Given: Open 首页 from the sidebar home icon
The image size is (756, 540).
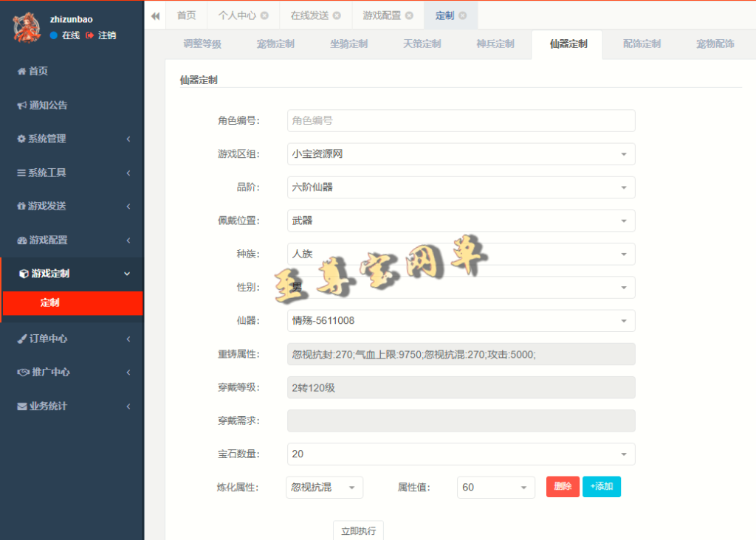Looking at the screenshot, I should point(32,71).
